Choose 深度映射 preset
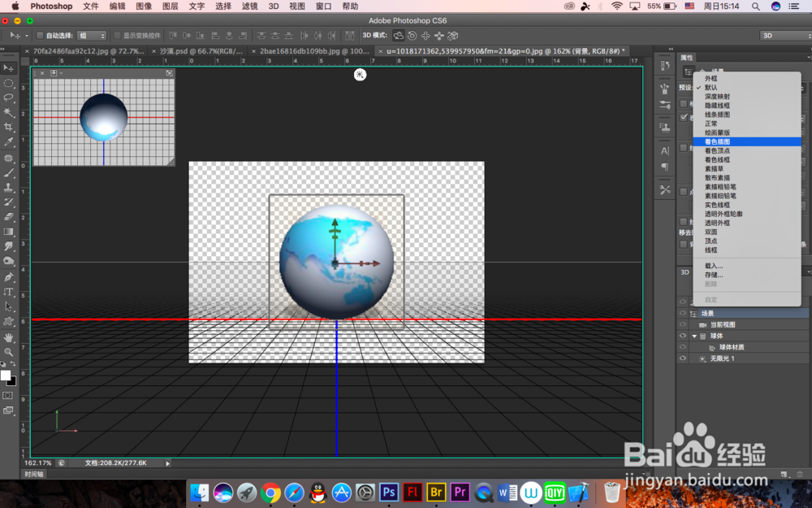The height and width of the screenshot is (508, 812). pos(747,97)
